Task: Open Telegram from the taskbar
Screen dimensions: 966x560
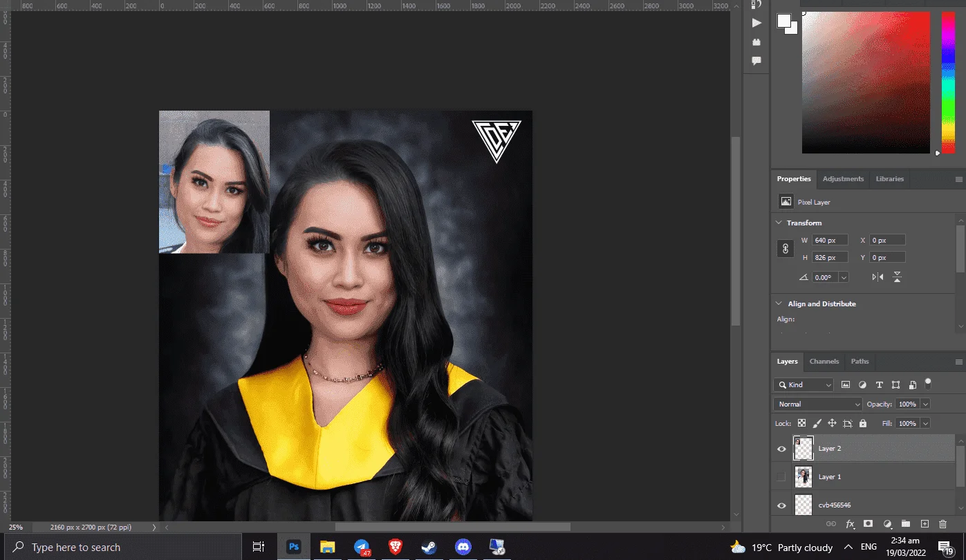Action: (x=362, y=547)
